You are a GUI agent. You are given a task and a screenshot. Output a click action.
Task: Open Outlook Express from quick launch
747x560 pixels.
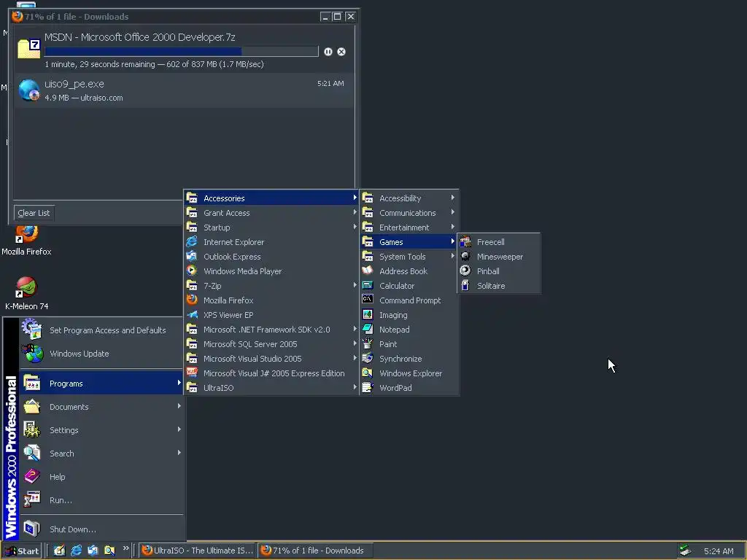93,551
